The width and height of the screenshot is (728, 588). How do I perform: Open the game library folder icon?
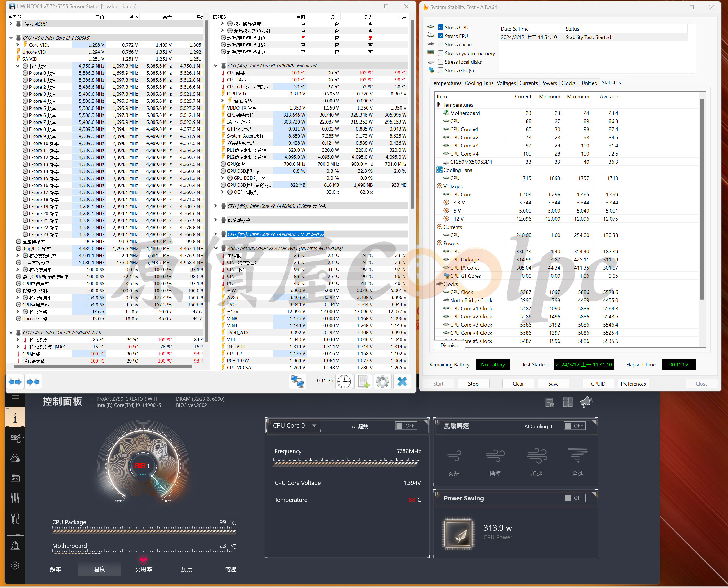coord(15,478)
